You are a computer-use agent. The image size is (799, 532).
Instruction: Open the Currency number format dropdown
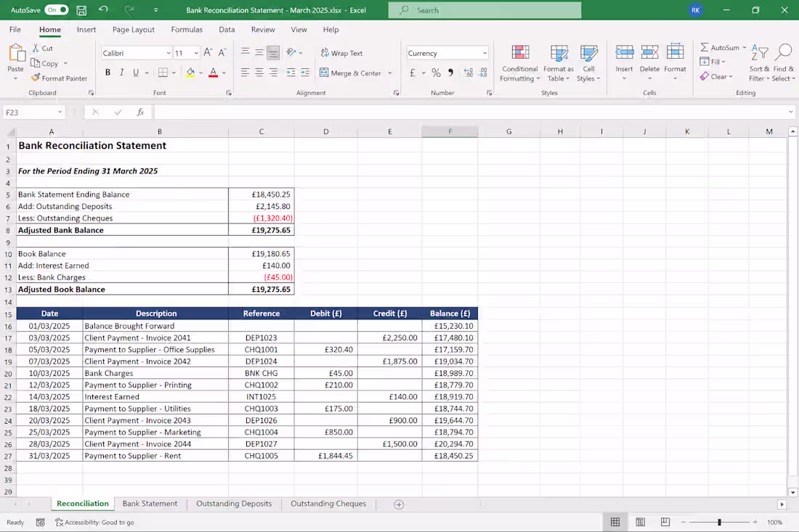pyautogui.click(x=484, y=53)
